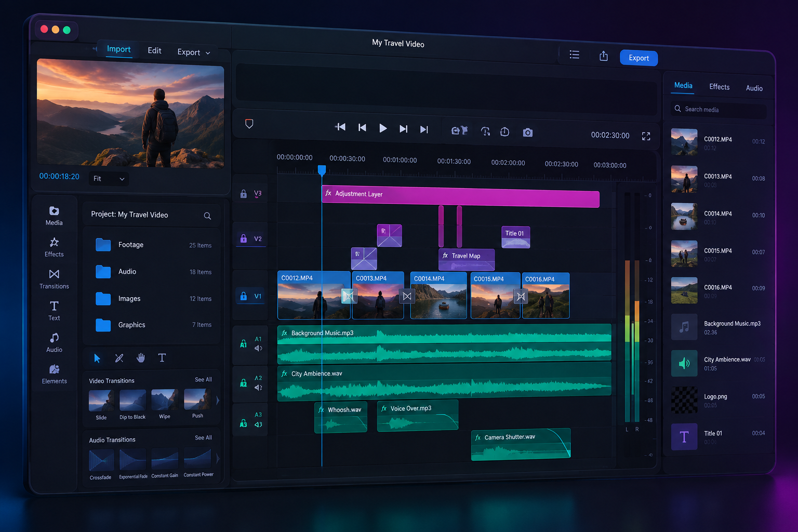This screenshot has width=798, height=532.
Task: Play the timeline
Action: click(x=383, y=128)
